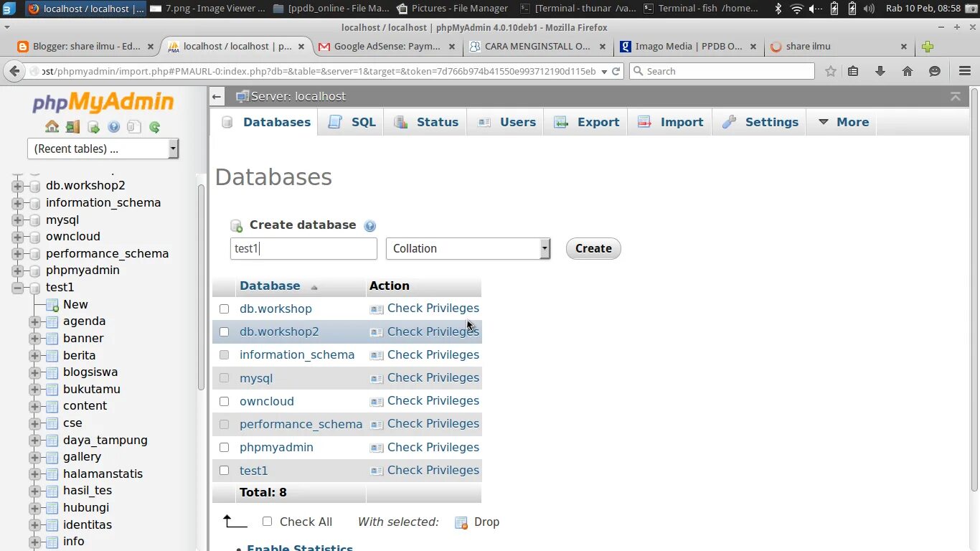980x551 pixels.
Task: Click the Wi-Fi icon in system tray
Action: [x=796, y=9]
